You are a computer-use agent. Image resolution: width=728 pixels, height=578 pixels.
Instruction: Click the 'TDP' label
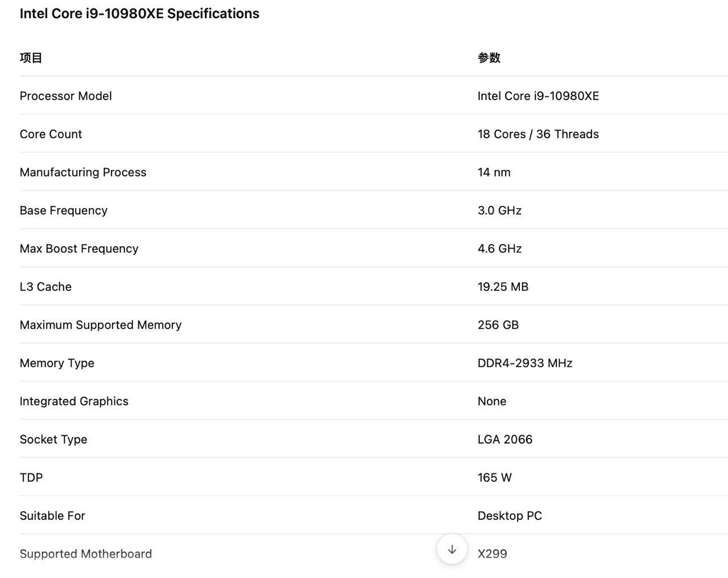(31, 477)
